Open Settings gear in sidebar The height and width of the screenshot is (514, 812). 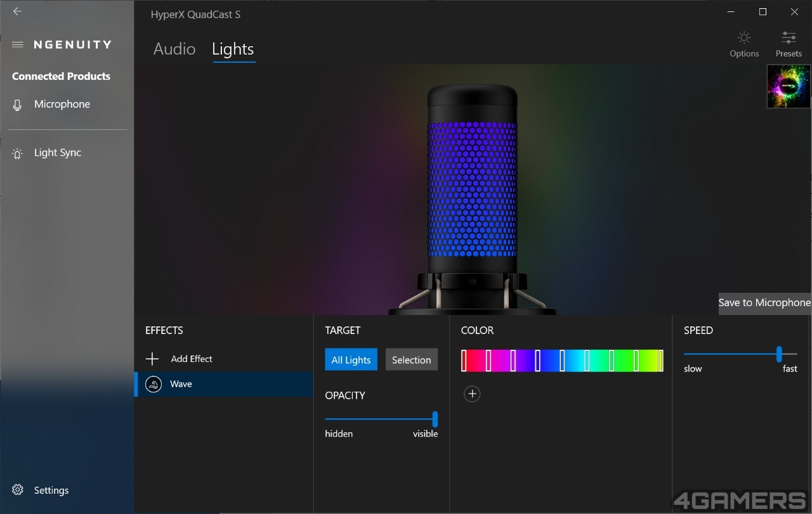click(x=18, y=490)
